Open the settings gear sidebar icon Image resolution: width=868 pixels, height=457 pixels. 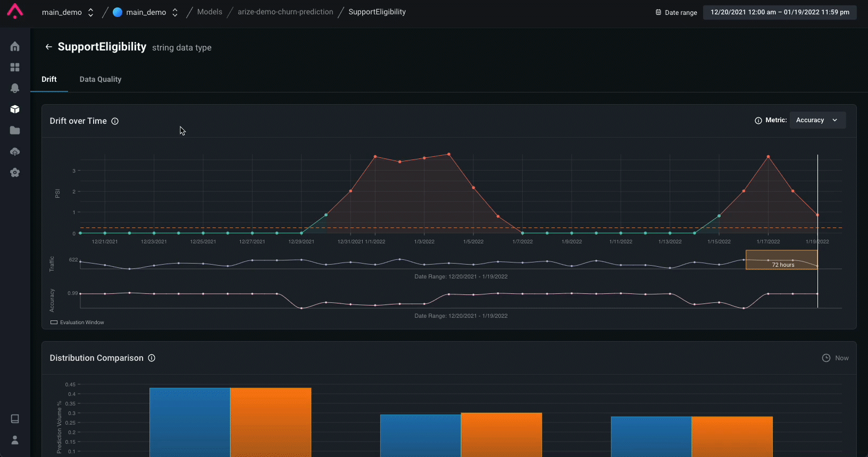click(x=15, y=172)
